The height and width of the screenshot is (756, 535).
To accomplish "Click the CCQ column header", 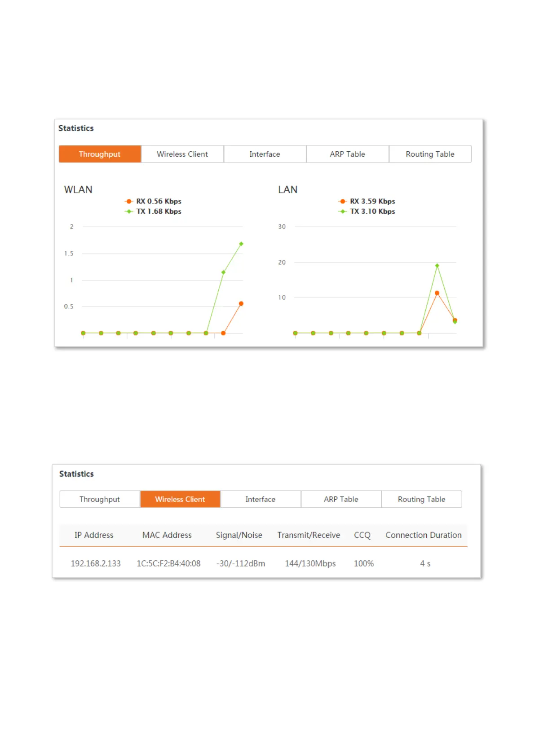I will coord(362,535).
